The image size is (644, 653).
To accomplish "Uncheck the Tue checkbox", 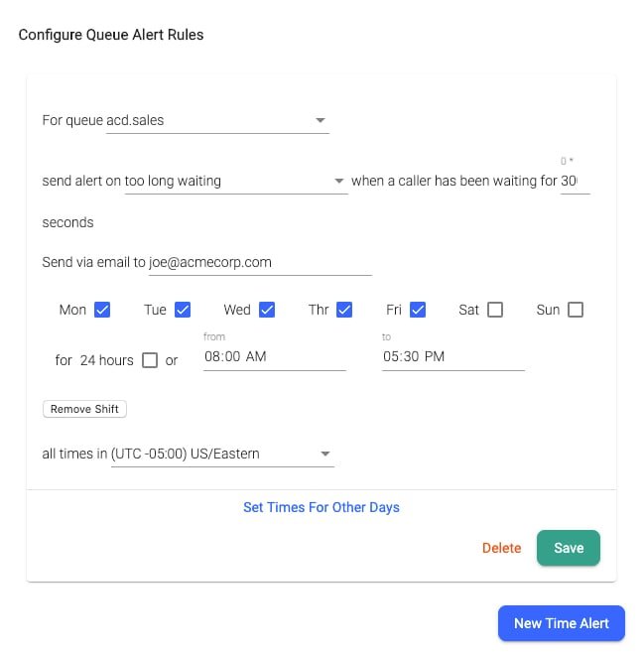I will (183, 310).
